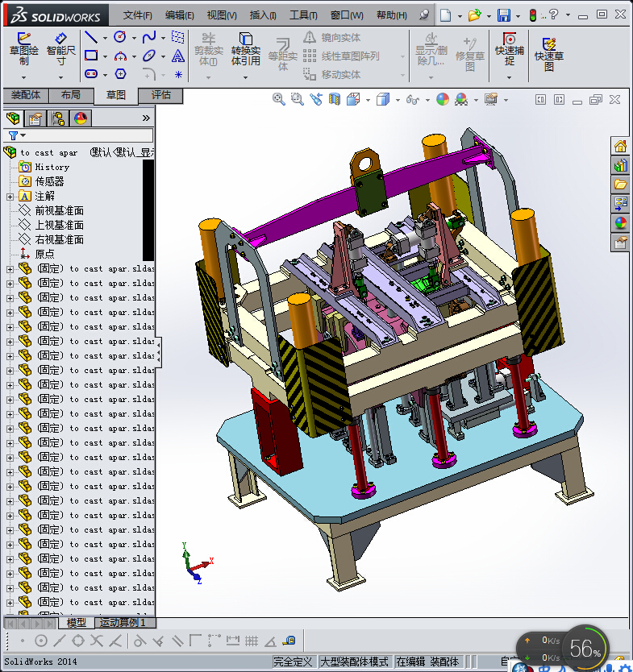Open the 帮助(H) menu
Viewport: 633px width, 672px height.
(392, 15)
